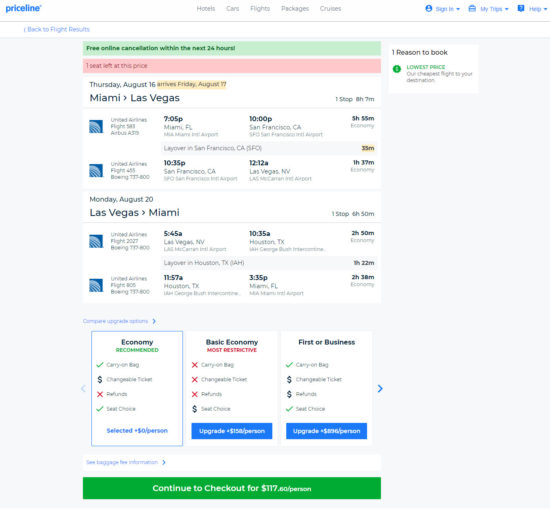Click the Help question icon
This screenshot has height=509, width=550.
[521, 8]
